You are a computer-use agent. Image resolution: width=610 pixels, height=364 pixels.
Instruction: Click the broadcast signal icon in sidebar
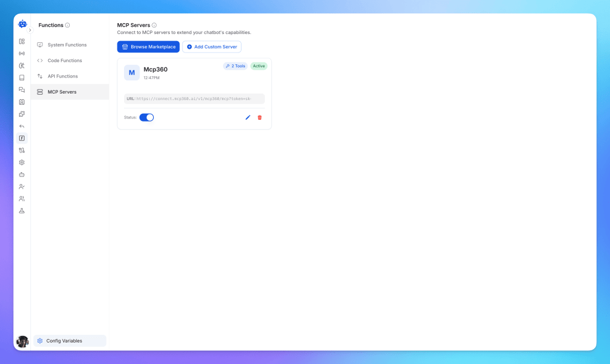tap(22, 54)
